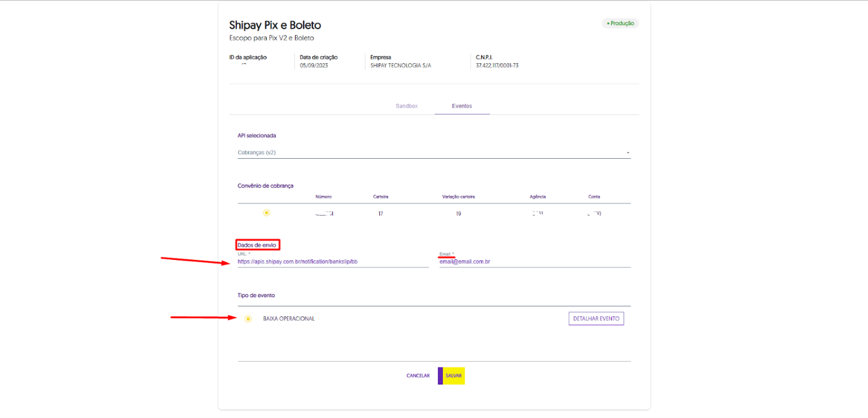Open the API selecionada dropdown arrow
Image resolution: width=868 pixels, height=418 pixels.
coord(628,153)
